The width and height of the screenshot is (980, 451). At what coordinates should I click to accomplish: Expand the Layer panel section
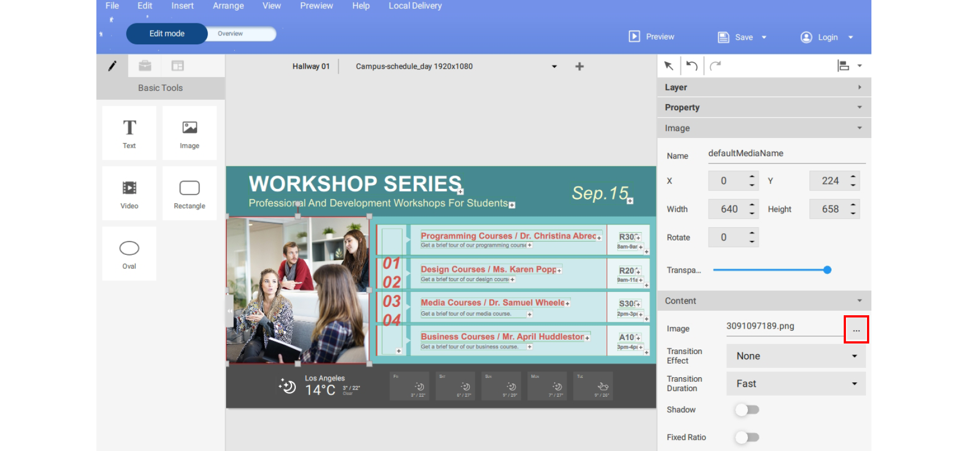[x=763, y=88]
